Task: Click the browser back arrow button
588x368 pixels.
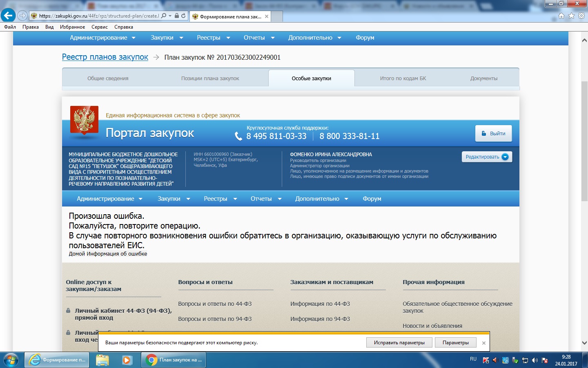Action: 8,16
